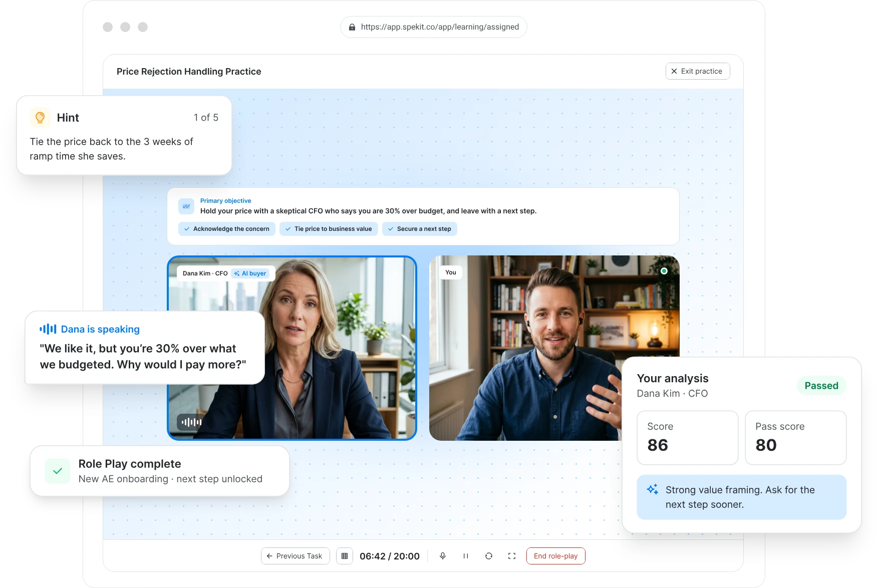Click the hint text about ramp time
The width and height of the screenshot is (878, 588).
click(x=111, y=149)
